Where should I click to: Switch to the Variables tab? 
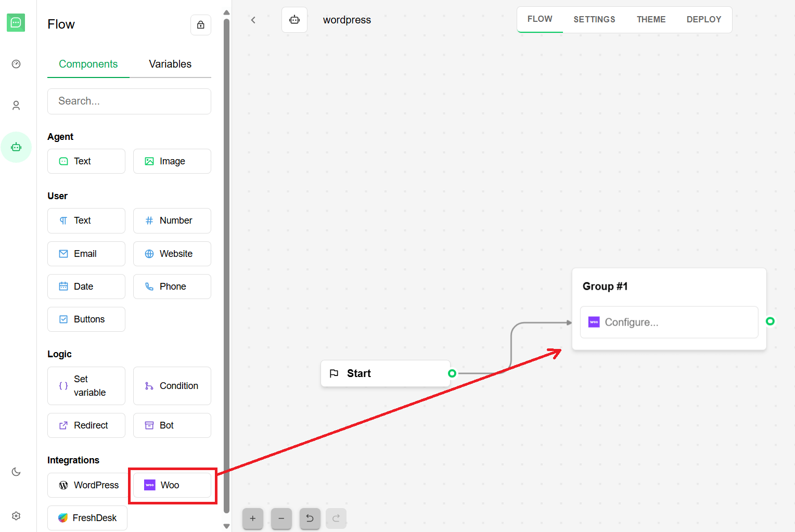170,64
